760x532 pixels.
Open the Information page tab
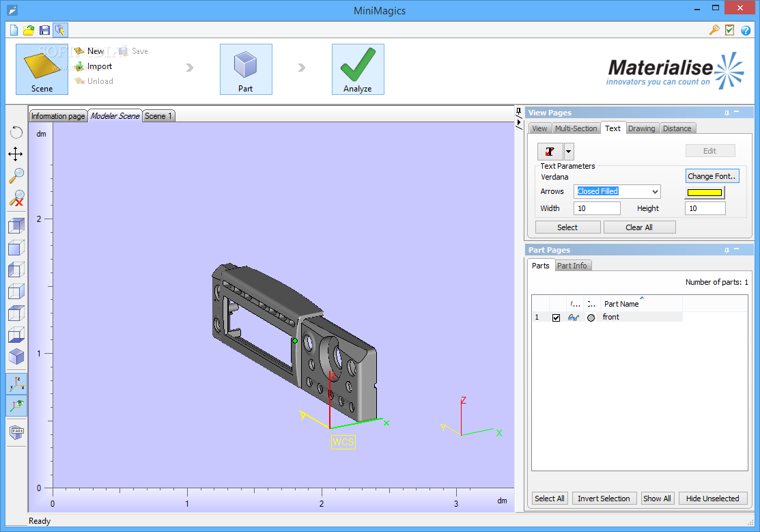click(x=58, y=116)
